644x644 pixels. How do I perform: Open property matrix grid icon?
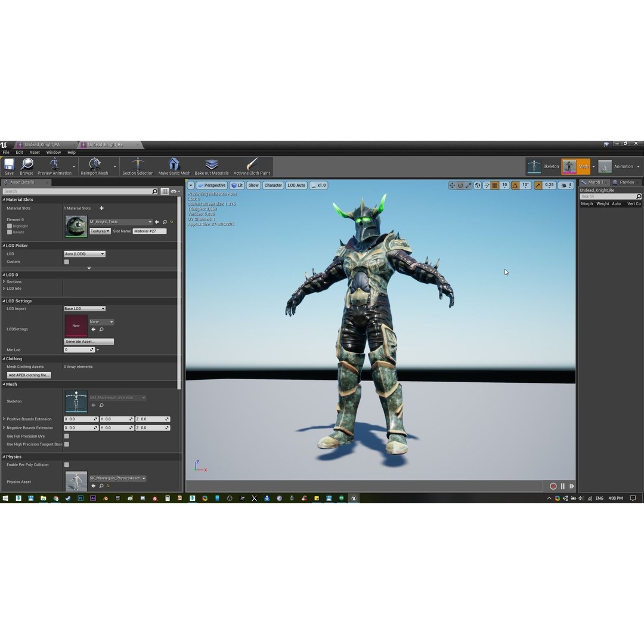point(165,191)
